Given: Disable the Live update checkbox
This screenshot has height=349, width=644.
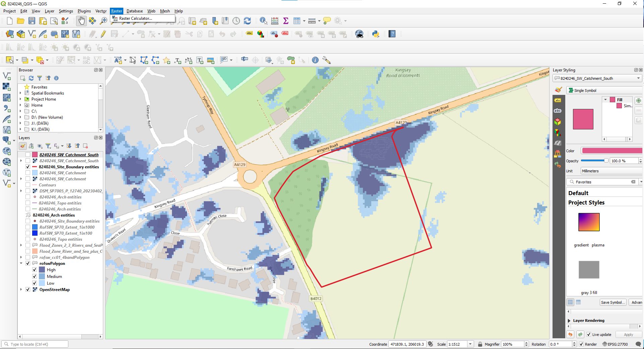Looking at the screenshot, I should [589, 335].
